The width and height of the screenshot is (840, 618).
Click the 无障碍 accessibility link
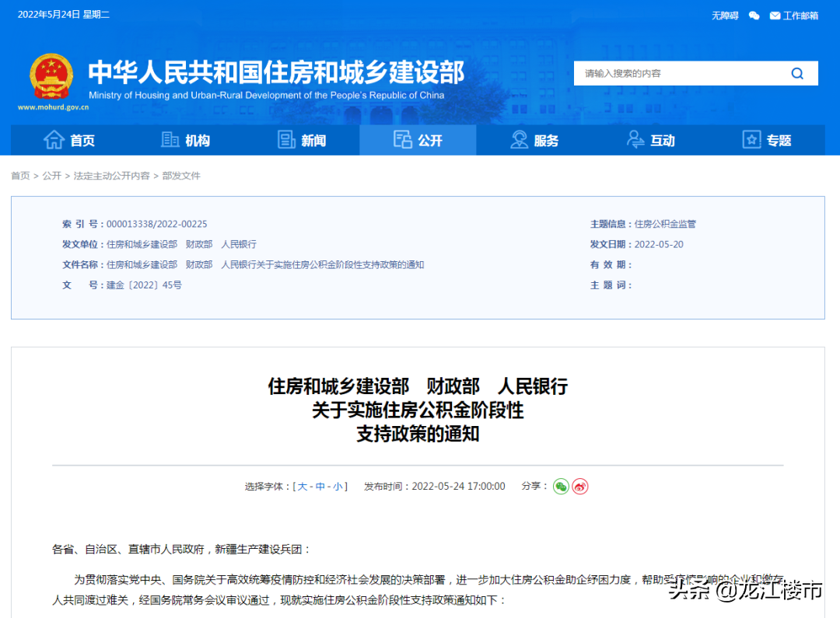(x=725, y=15)
